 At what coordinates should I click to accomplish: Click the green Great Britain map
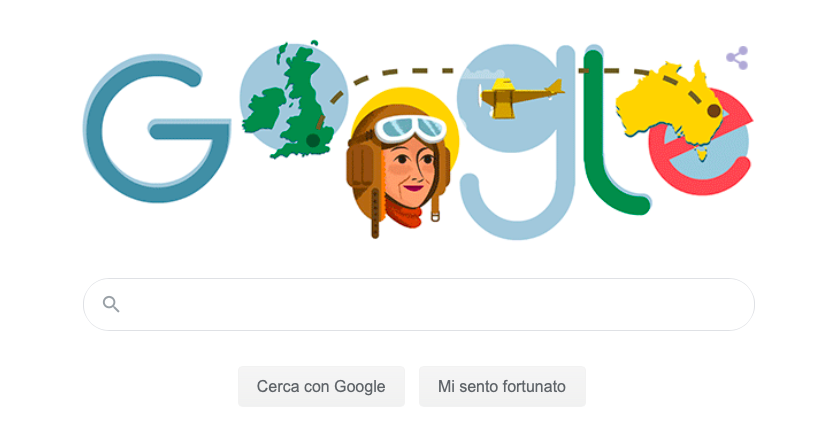point(303,104)
